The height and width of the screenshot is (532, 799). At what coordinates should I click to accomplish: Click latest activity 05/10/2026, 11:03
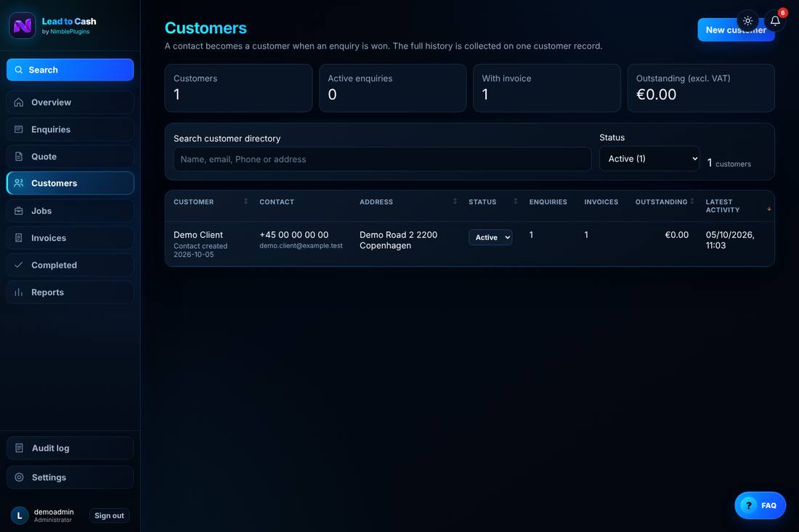coord(730,240)
